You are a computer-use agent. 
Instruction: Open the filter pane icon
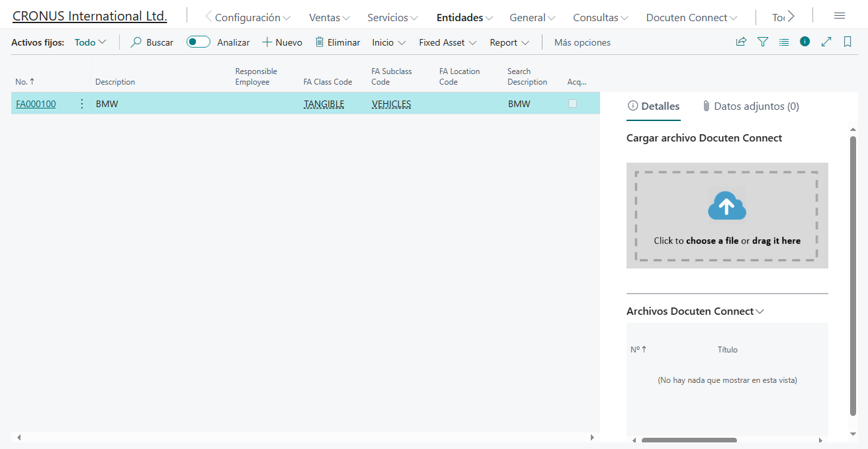[x=763, y=42]
